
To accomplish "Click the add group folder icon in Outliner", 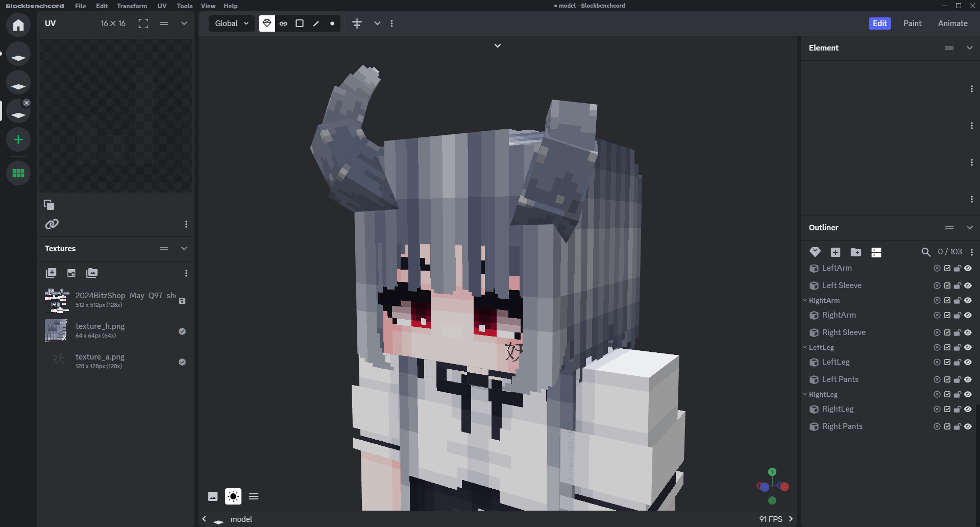I will (x=856, y=252).
